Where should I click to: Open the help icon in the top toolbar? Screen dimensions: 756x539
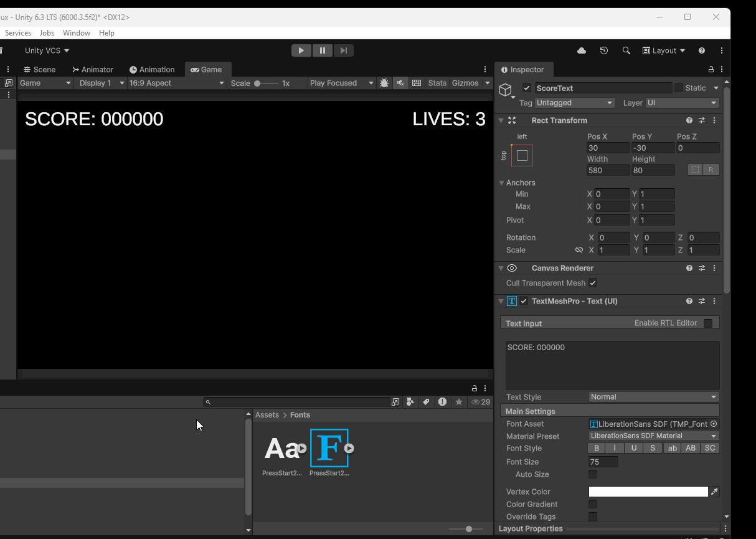tap(702, 50)
